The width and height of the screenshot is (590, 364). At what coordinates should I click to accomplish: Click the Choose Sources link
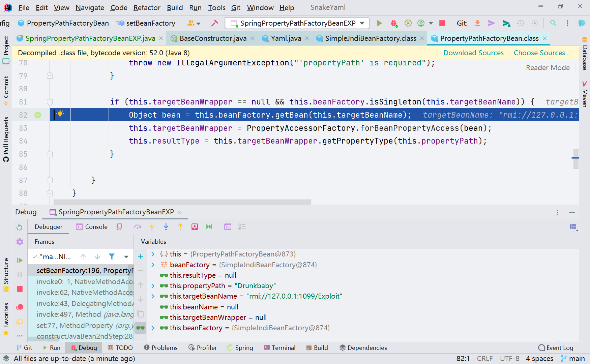pyautogui.click(x=541, y=53)
